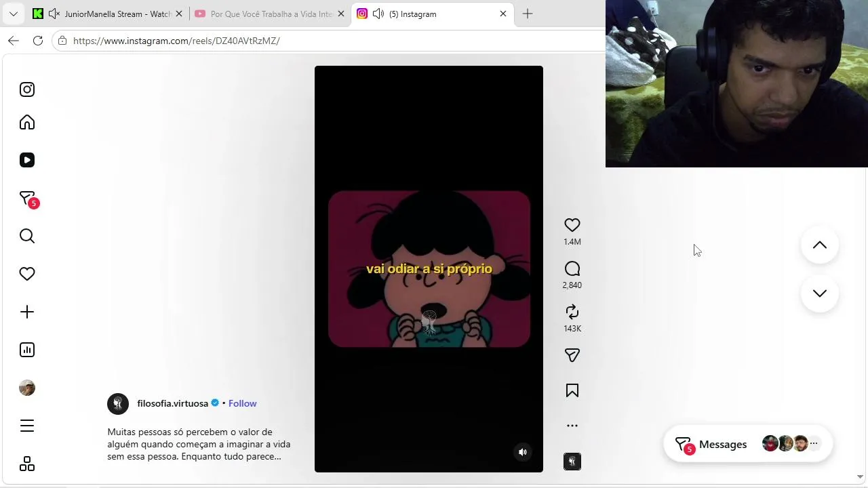Image resolution: width=868 pixels, height=488 pixels.
Task: Switch to the Por Que Você Trabalha tab
Action: (270, 14)
